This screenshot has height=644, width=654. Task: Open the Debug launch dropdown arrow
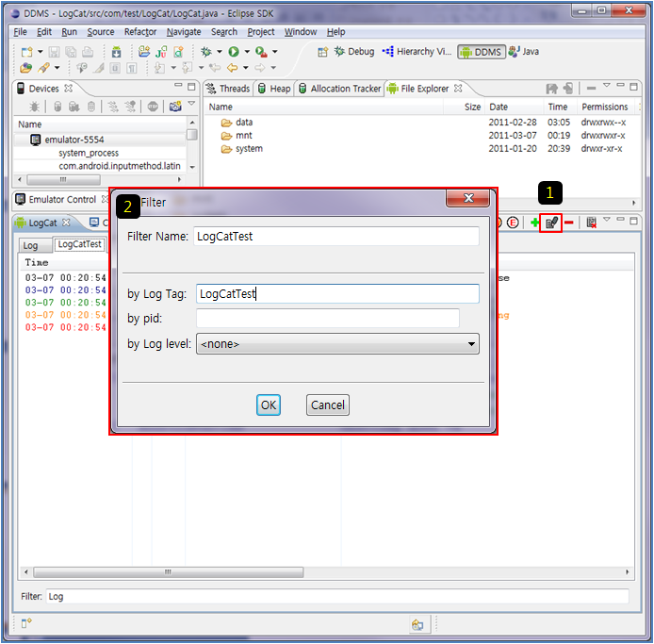[x=220, y=52]
